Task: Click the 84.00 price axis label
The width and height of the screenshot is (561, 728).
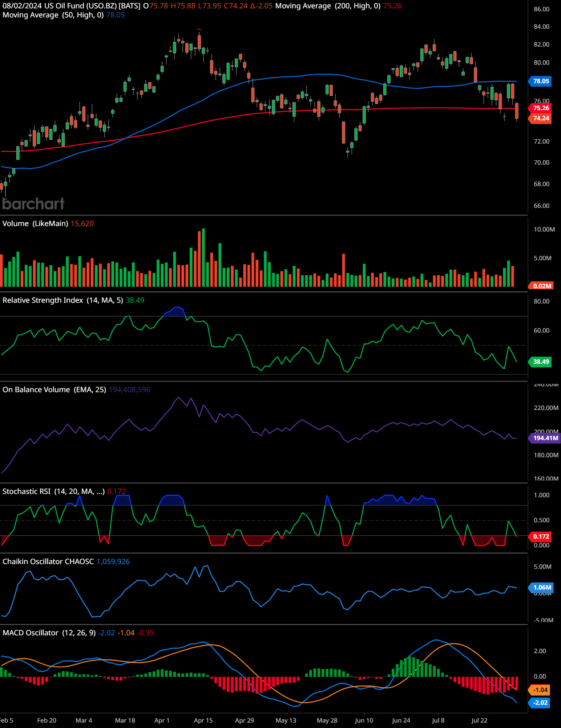Action: tap(541, 27)
